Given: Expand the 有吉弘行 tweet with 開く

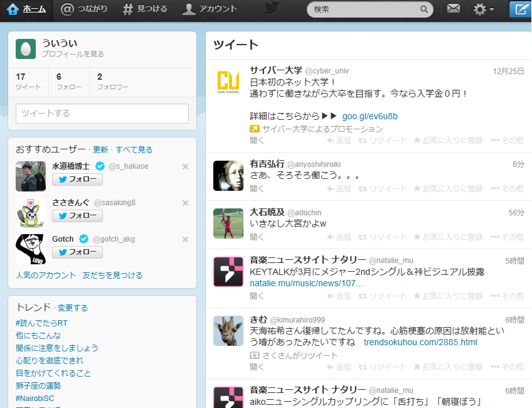Looking at the screenshot, I should tap(257, 189).
